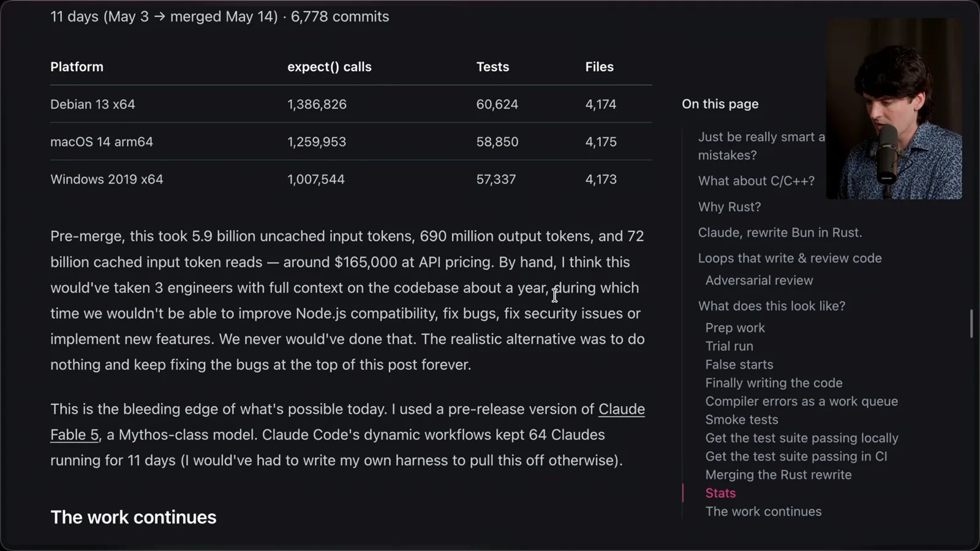Jump to 'Finally writing the code'
The height and width of the screenshot is (551, 980).
click(x=774, y=383)
